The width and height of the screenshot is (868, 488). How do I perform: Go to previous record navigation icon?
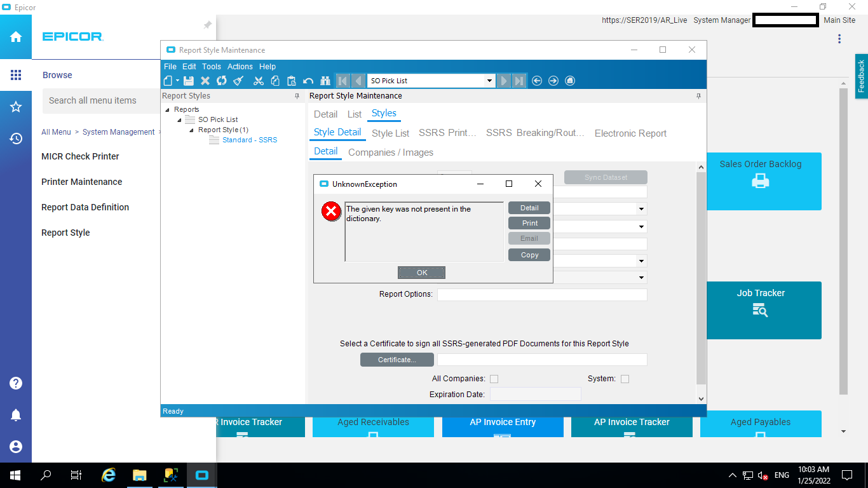[x=358, y=81]
